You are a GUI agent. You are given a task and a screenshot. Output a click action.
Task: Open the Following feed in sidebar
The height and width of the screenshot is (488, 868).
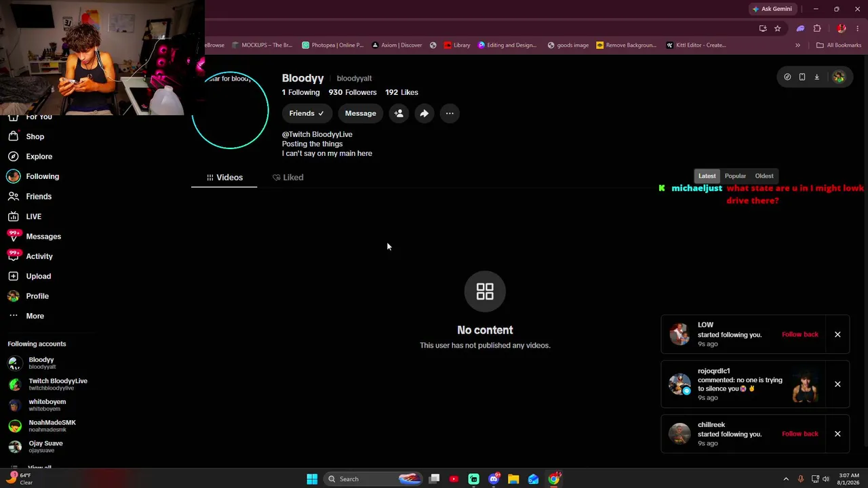click(33, 176)
